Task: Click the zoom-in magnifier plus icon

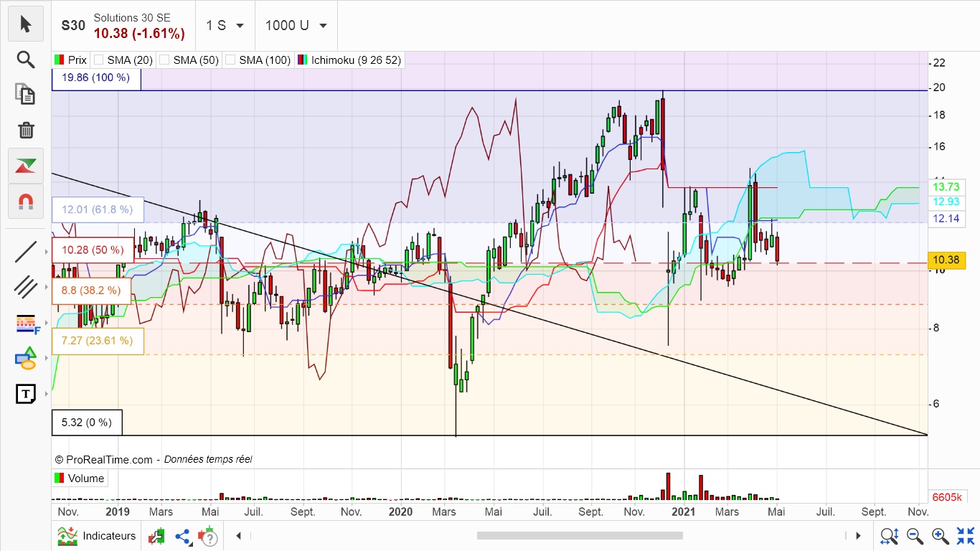Action: point(940,535)
